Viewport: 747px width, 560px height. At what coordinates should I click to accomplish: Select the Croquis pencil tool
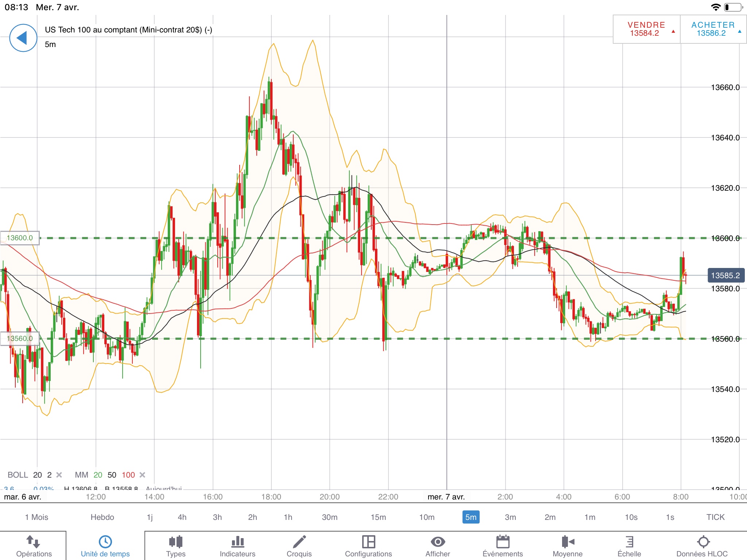(299, 542)
